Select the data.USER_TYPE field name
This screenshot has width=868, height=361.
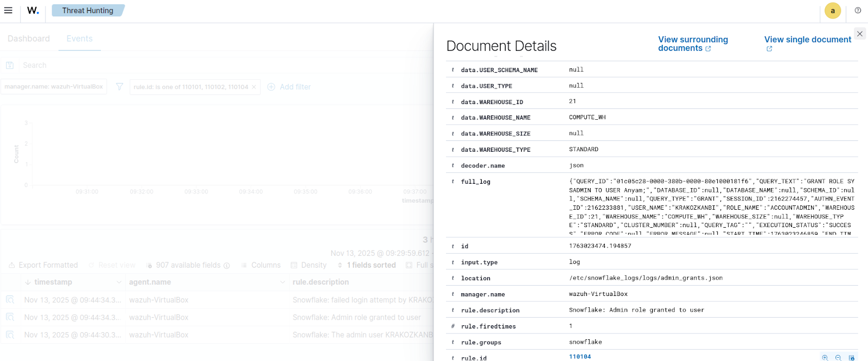click(487, 86)
